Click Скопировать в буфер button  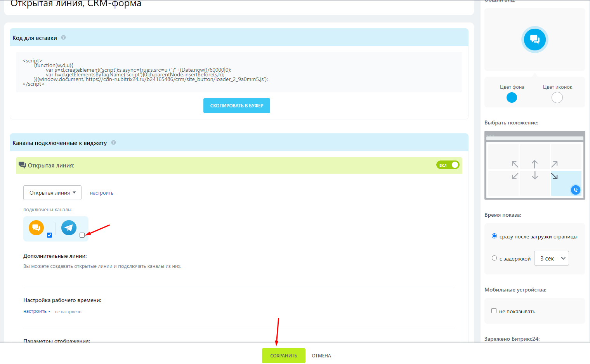tap(236, 105)
